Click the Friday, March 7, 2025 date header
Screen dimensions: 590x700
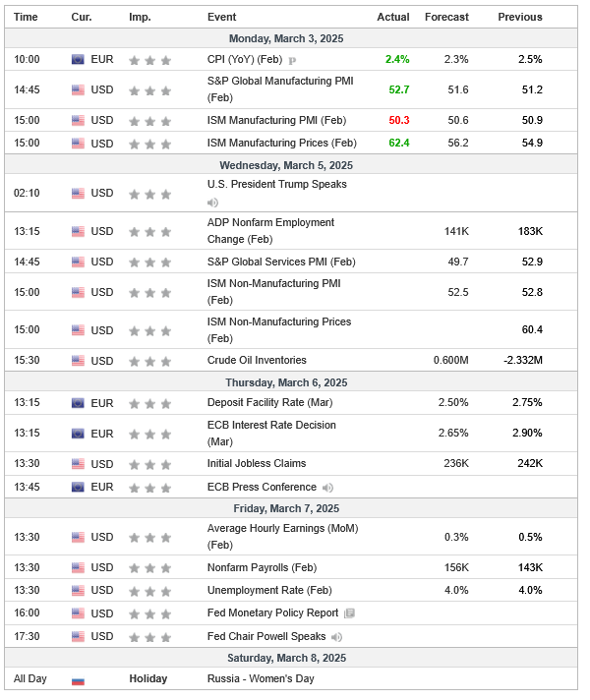pos(286,509)
